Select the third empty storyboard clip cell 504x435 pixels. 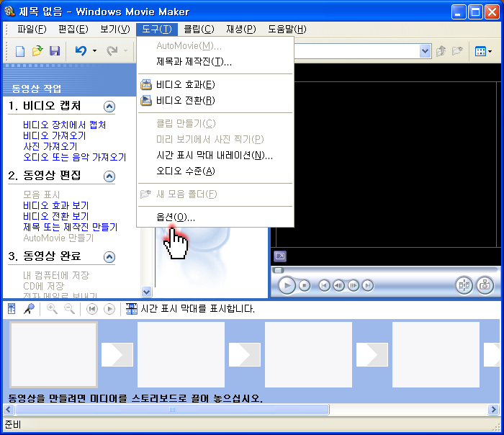tap(308, 354)
